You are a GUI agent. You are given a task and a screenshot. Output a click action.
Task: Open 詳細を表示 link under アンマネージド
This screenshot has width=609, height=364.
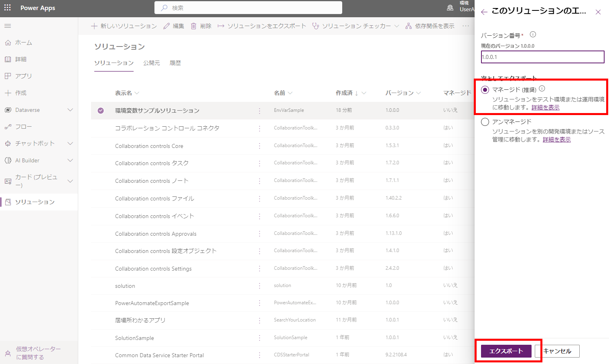coord(556,140)
